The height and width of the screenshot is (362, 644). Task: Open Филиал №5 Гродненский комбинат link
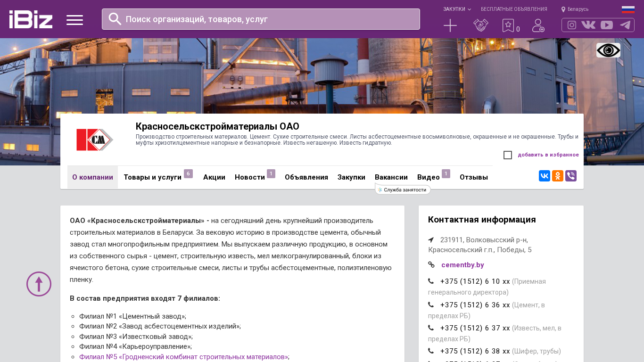coord(183,357)
